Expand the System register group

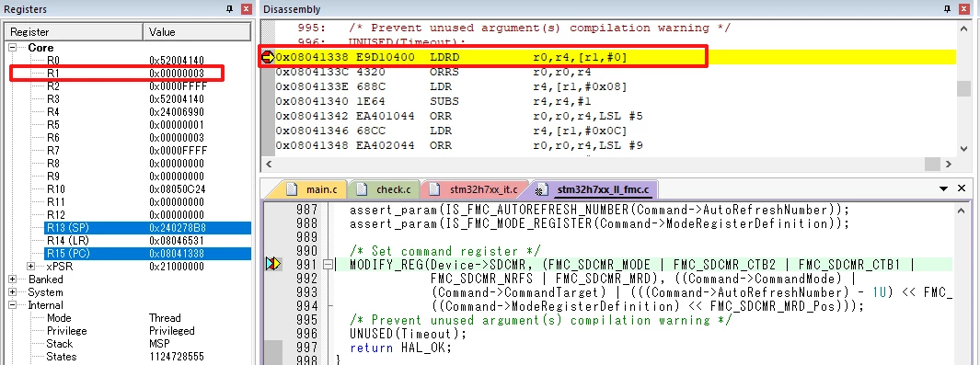tap(13, 292)
